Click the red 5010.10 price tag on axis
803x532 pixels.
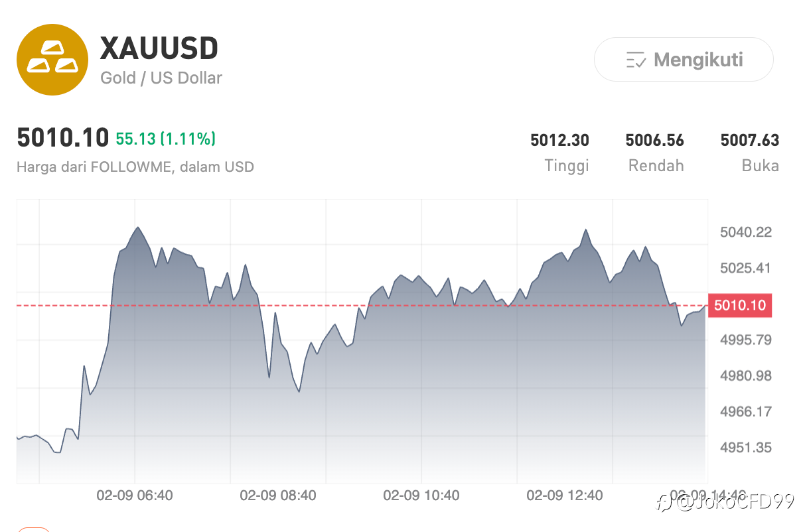point(740,305)
